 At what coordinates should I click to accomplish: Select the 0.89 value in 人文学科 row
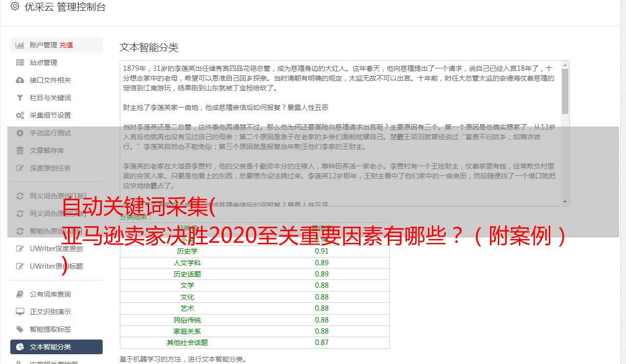322,263
